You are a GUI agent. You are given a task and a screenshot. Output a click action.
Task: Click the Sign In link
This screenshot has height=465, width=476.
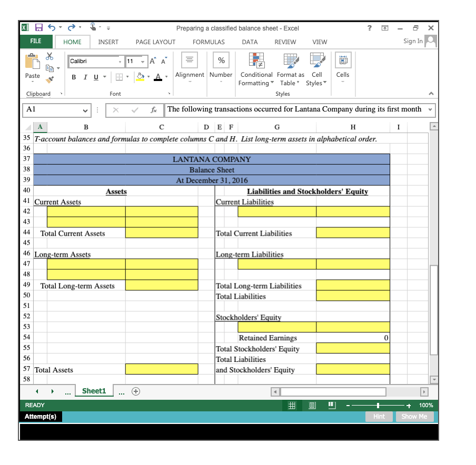[412, 41]
